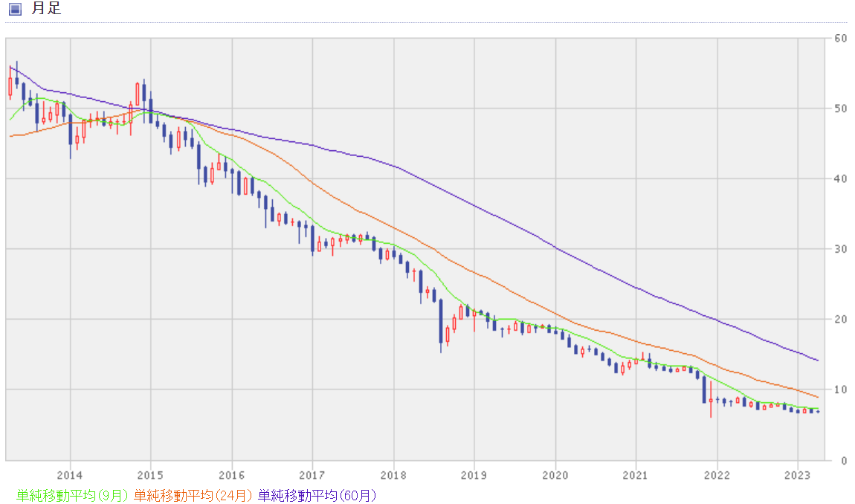Choose the 2021 year label
This screenshot has height=504, width=855.
click(x=636, y=475)
